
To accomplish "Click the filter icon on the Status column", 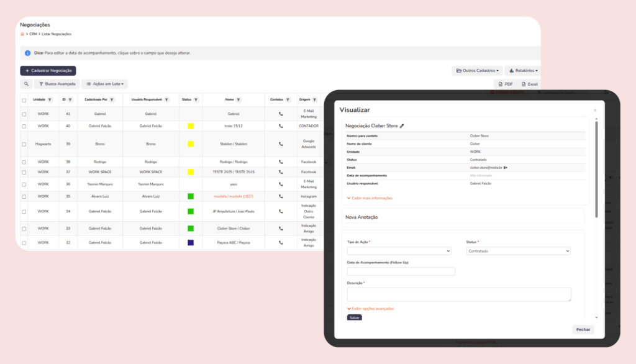I will point(196,100).
